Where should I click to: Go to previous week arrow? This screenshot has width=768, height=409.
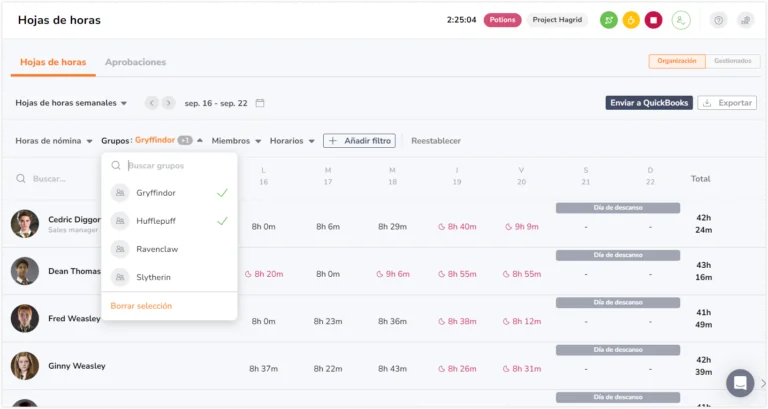[x=152, y=103]
